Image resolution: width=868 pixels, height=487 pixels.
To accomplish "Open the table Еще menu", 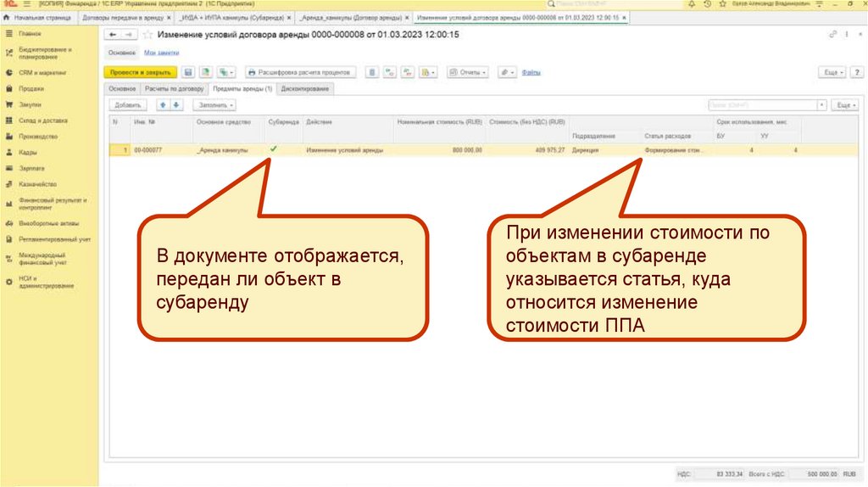I will (x=845, y=105).
